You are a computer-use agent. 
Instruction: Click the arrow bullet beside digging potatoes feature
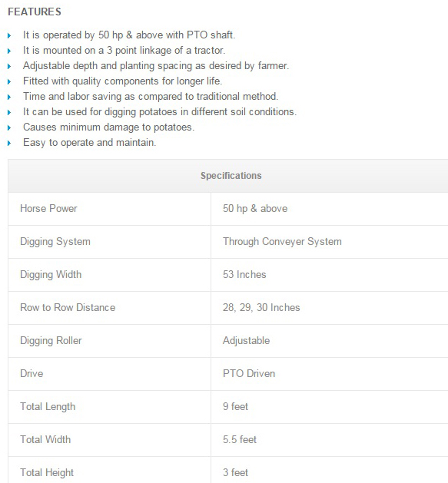(x=9, y=113)
